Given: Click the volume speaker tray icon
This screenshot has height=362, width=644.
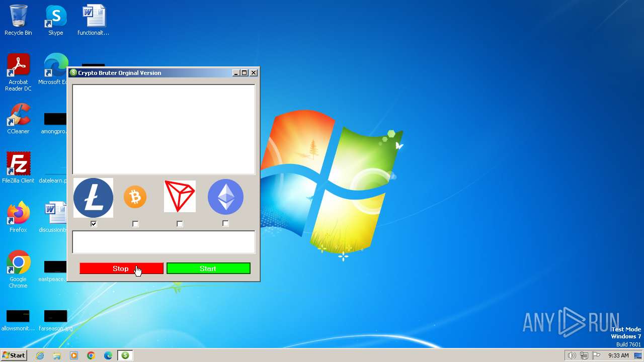Looking at the screenshot, I should click(572, 355).
